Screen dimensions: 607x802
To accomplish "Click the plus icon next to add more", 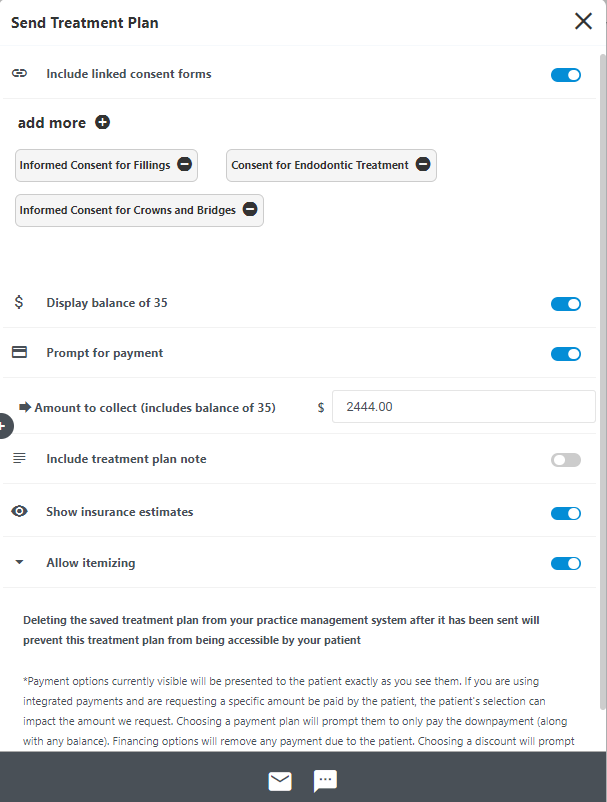I will (x=103, y=122).
